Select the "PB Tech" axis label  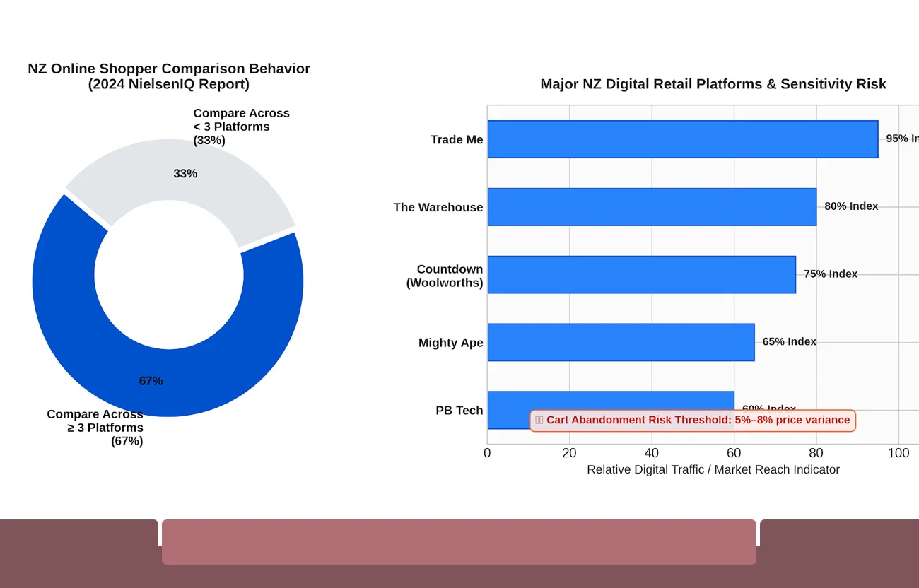tap(459, 411)
